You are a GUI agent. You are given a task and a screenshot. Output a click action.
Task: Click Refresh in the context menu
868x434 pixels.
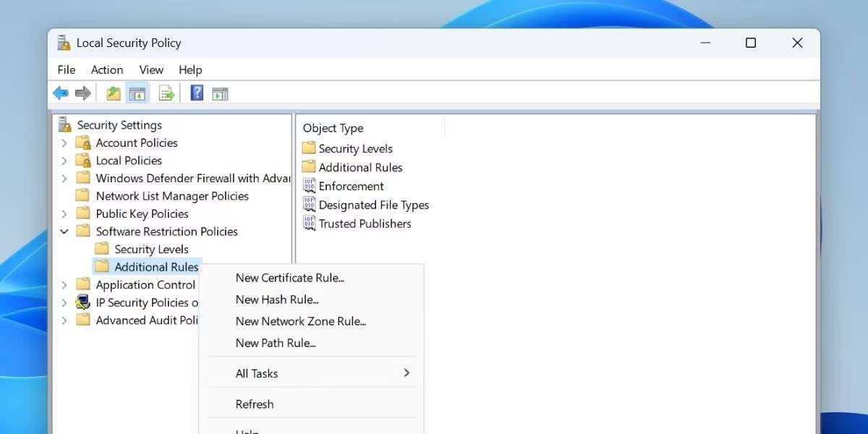click(x=254, y=404)
